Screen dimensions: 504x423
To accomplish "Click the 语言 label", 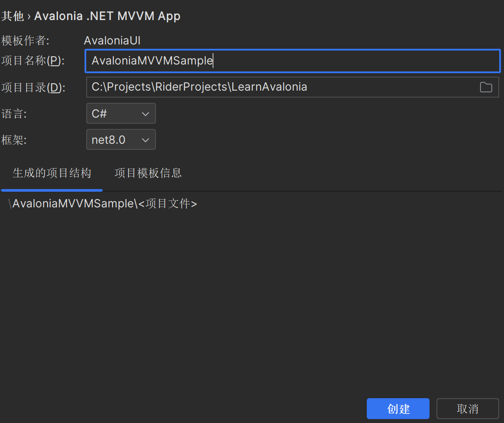I will pyautogui.click(x=14, y=114).
